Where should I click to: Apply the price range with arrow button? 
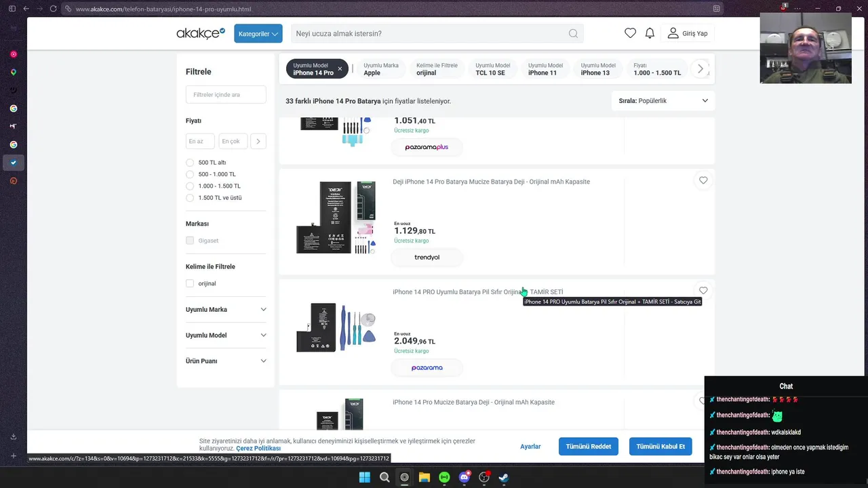pos(258,141)
